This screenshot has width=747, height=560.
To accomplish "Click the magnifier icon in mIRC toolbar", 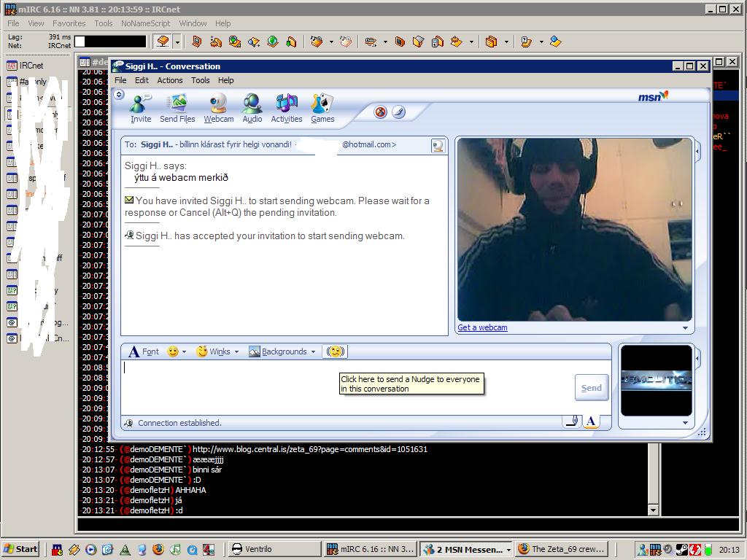I will tap(253, 42).
